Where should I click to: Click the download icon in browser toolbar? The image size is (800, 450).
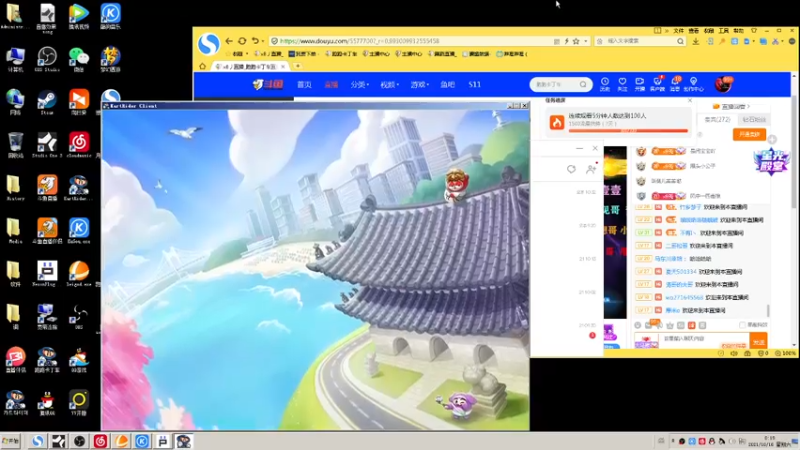pos(695,41)
